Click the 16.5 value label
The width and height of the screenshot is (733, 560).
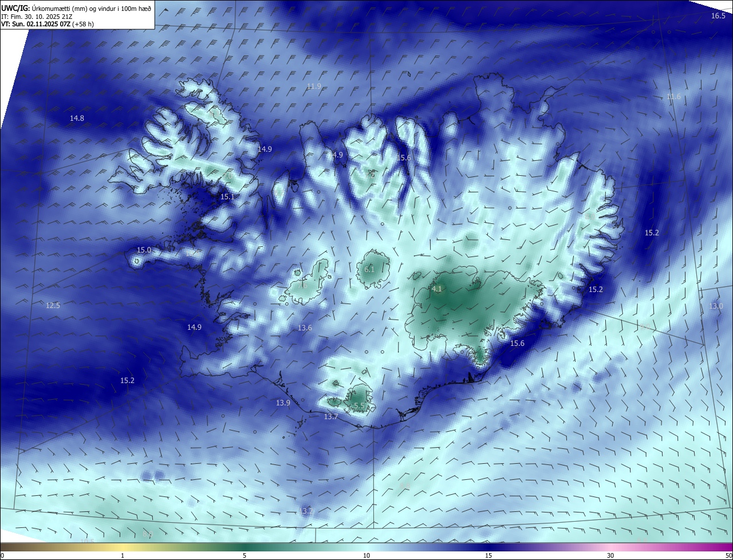718,16
